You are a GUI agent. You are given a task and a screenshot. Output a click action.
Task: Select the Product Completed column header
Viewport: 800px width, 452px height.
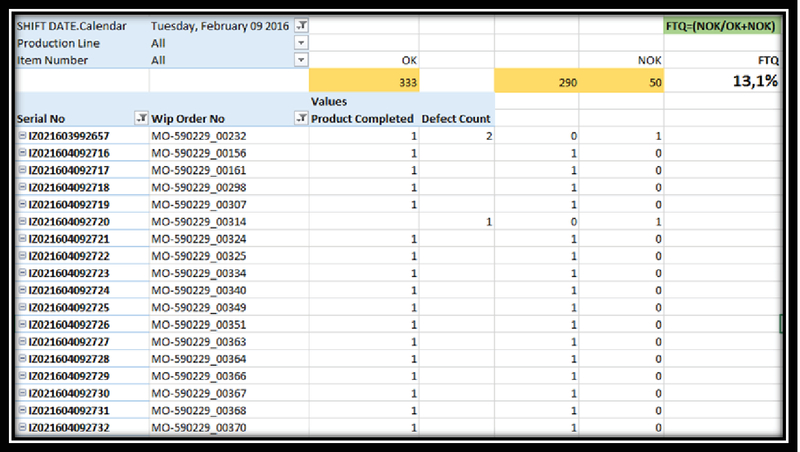click(x=362, y=119)
